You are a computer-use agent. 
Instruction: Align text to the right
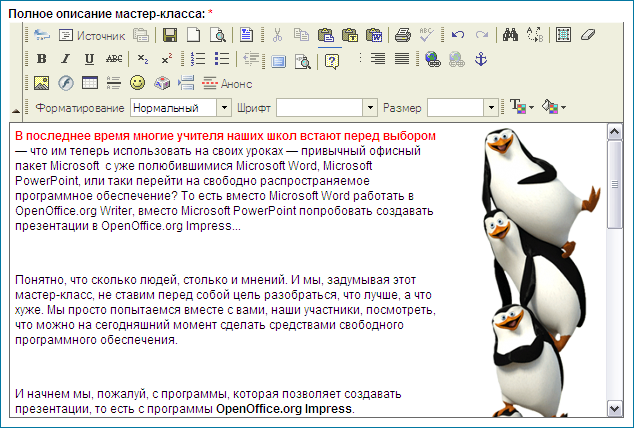pyautogui.click(x=378, y=59)
